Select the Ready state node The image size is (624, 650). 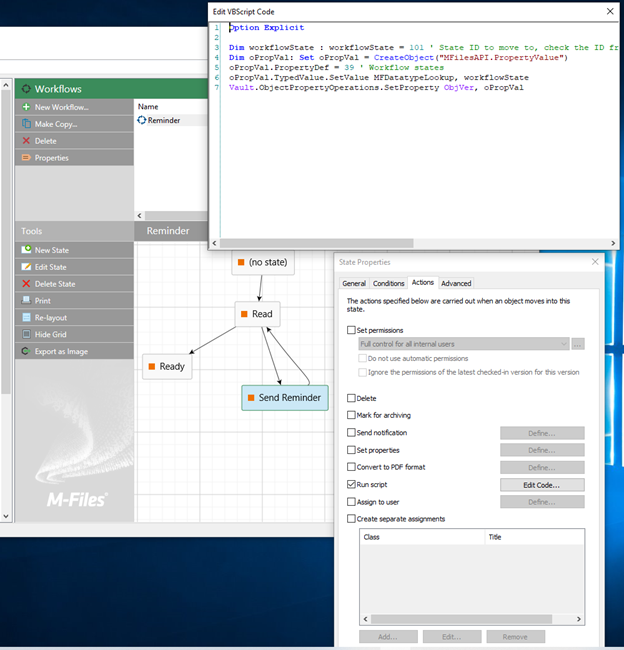click(167, 366)
